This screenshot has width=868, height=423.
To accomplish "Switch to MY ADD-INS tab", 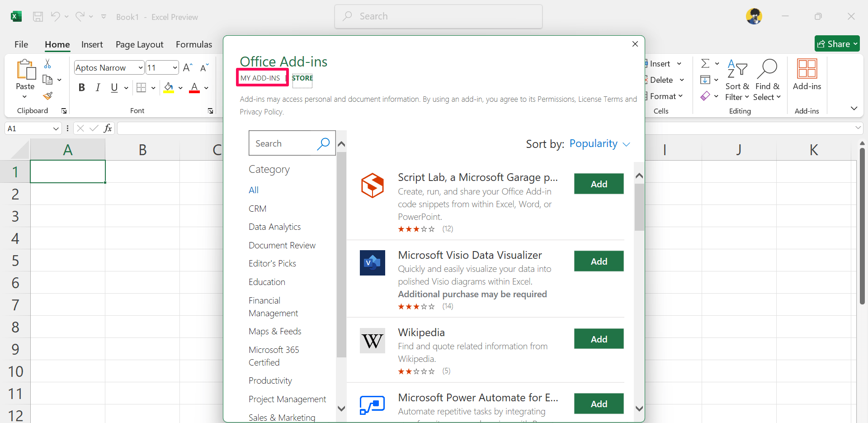I will 260,78.
